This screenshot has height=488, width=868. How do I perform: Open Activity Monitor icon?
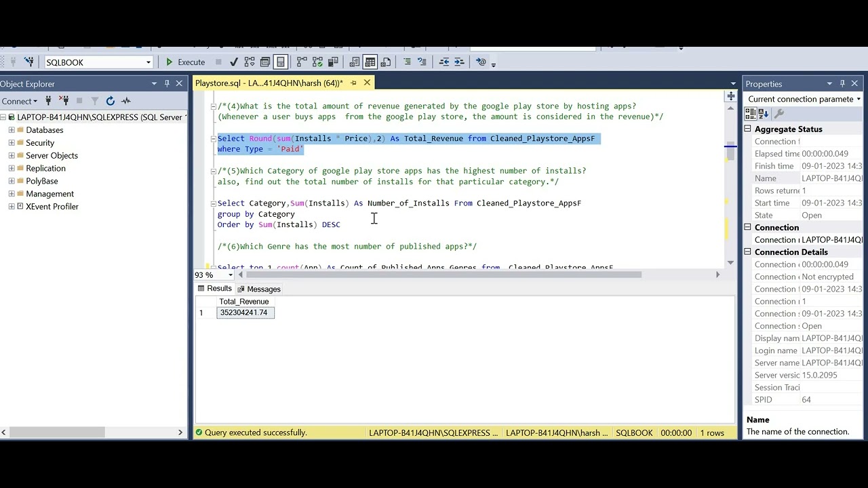click(126, 101)
